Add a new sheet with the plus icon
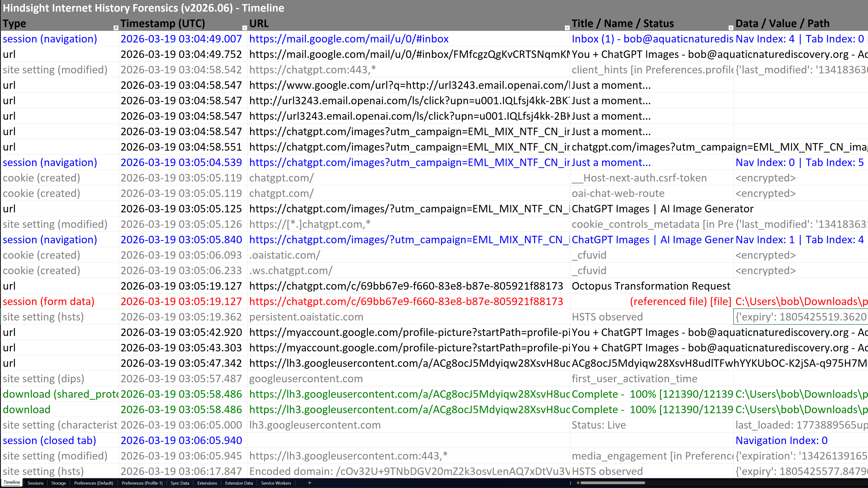This screenshot has width=868, height=488. click(309, 483)
